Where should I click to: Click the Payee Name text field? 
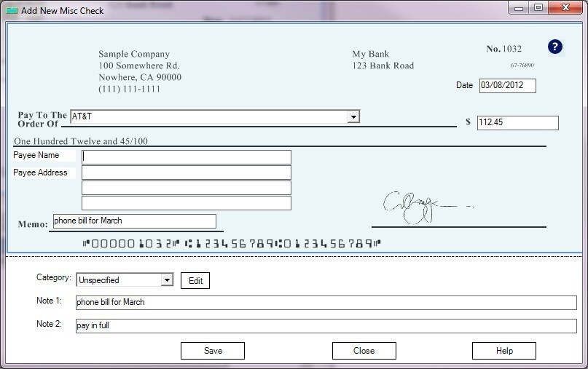187,156
